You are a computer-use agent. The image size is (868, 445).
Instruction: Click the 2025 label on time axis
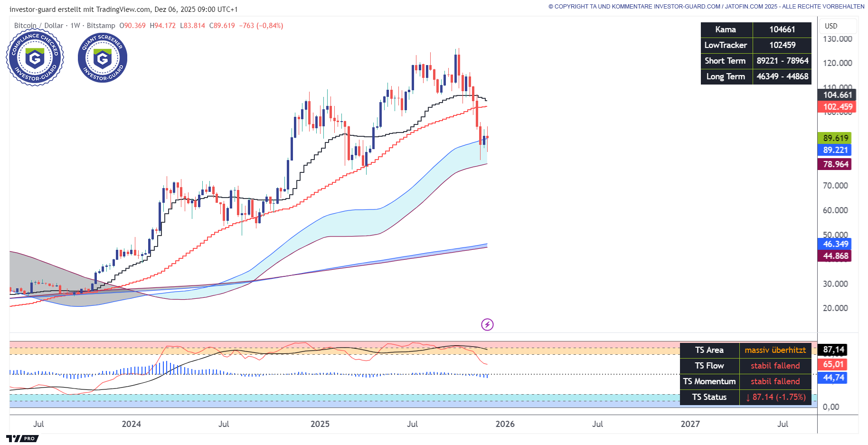(320, 424)
